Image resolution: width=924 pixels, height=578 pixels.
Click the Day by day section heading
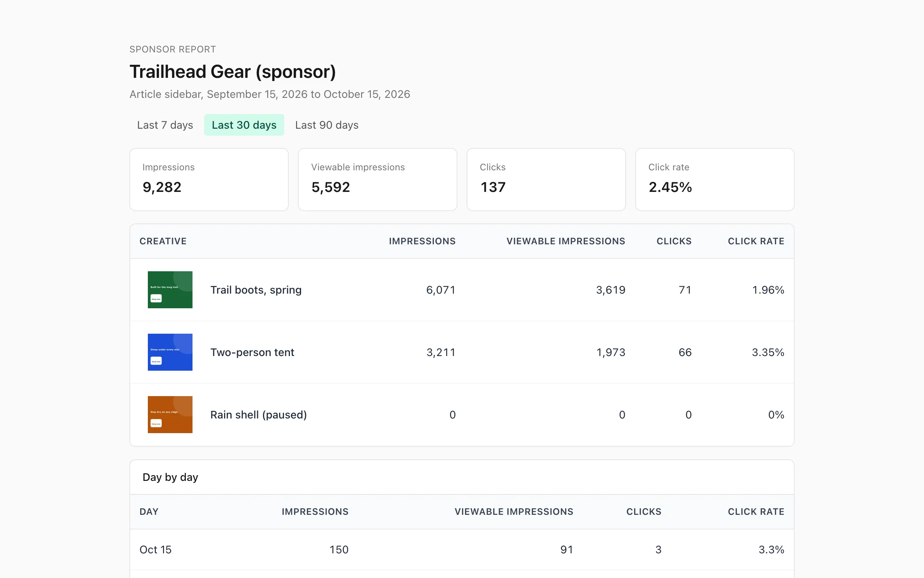(x=170, y=477)
